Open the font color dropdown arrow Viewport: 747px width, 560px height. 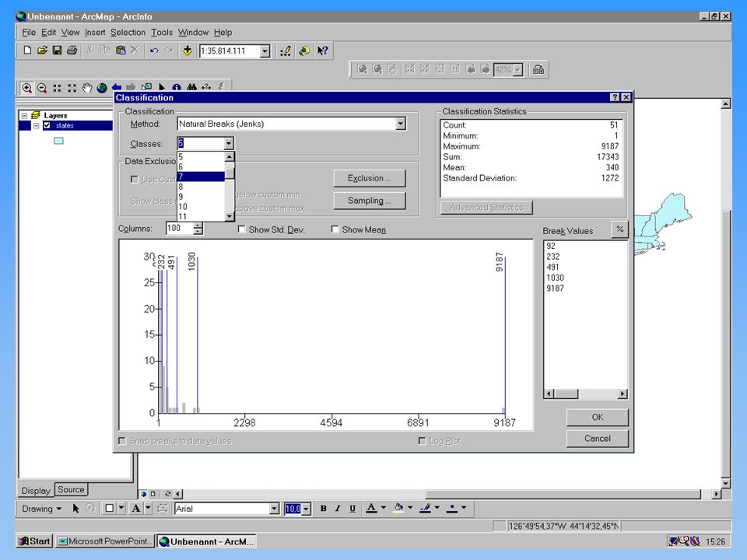pyautogui.click(x=383, y=508)
